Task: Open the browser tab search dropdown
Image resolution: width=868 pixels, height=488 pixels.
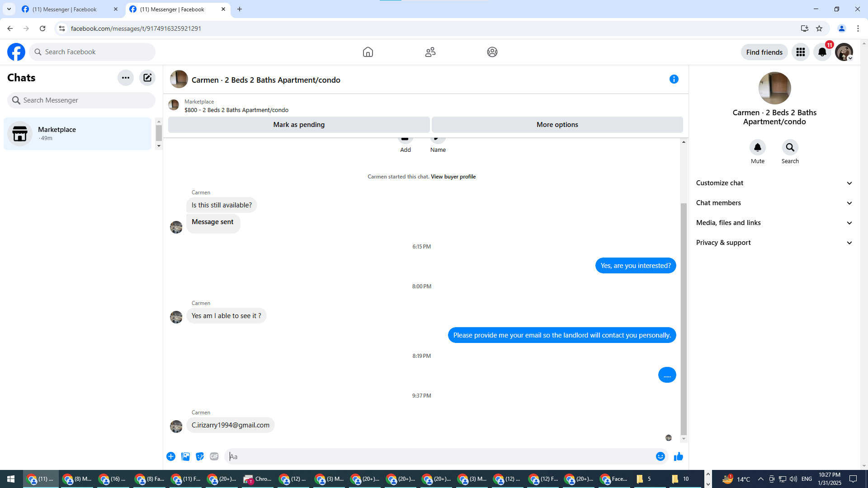Action: [x=9, y=9]
